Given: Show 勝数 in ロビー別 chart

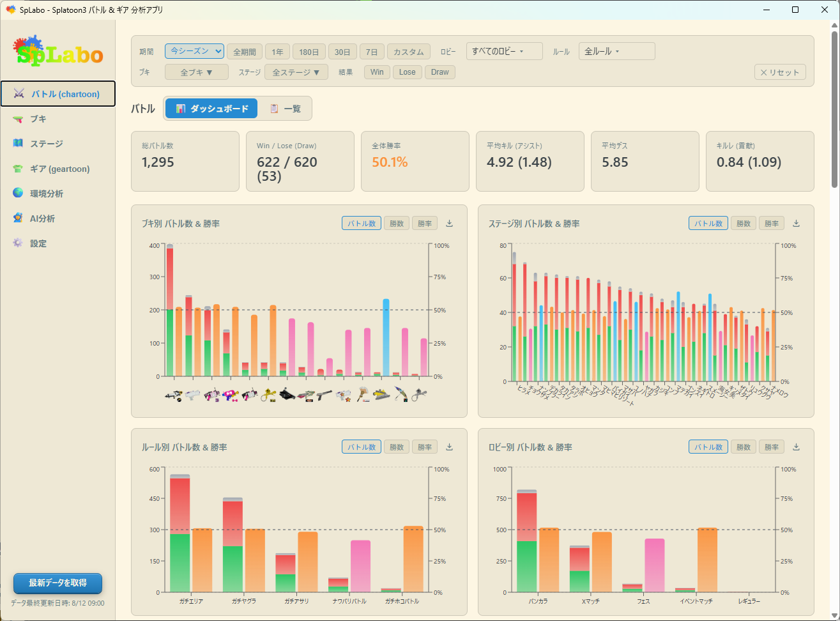Looking at the screenshot, I should 744,447.
